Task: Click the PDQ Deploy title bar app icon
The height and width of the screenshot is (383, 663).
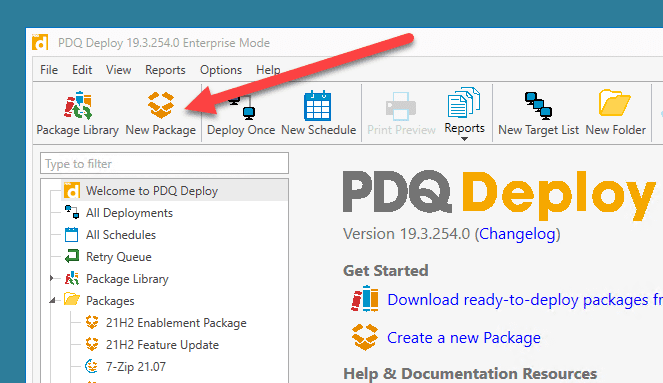Action: point(40,43)
